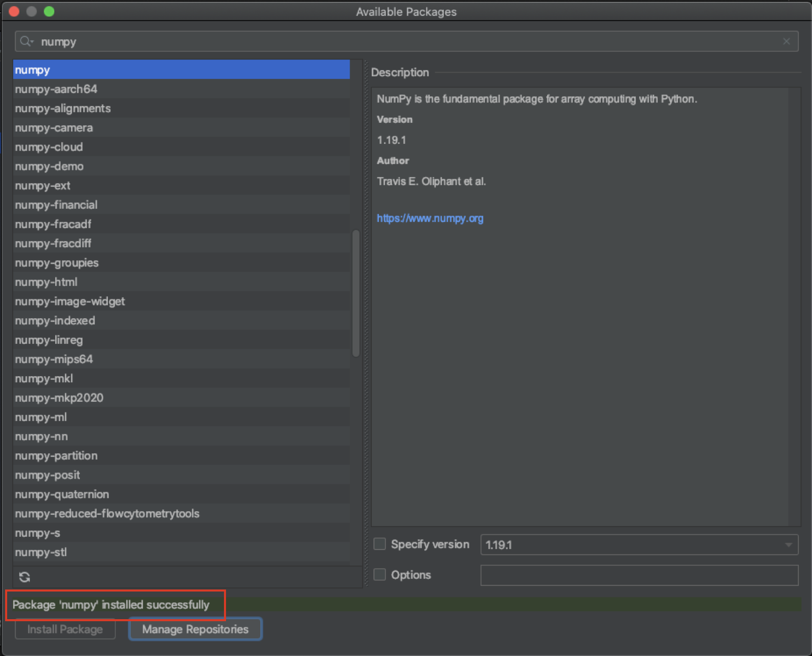Screen dimensions: 812x656
Task: Select numpy-indexed in the list
Action: coord(182,320)
